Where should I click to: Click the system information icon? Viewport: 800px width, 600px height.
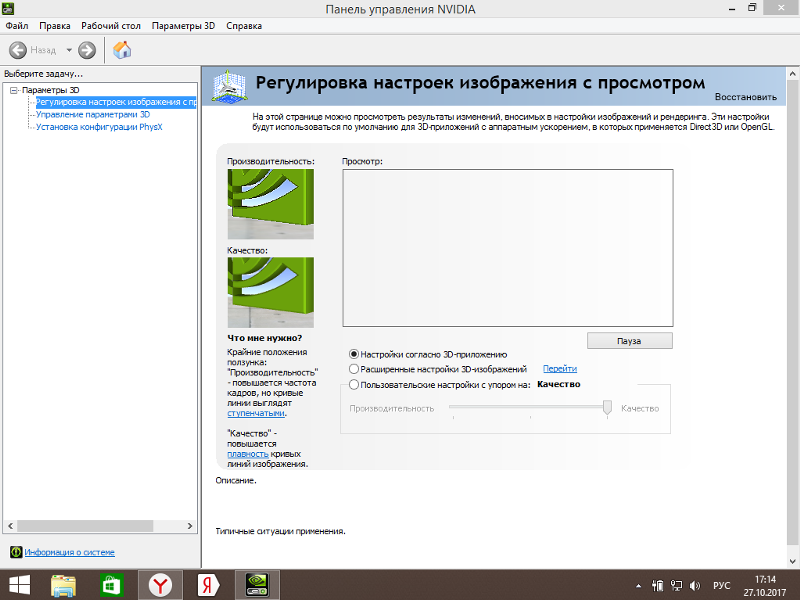pos(16,552)
